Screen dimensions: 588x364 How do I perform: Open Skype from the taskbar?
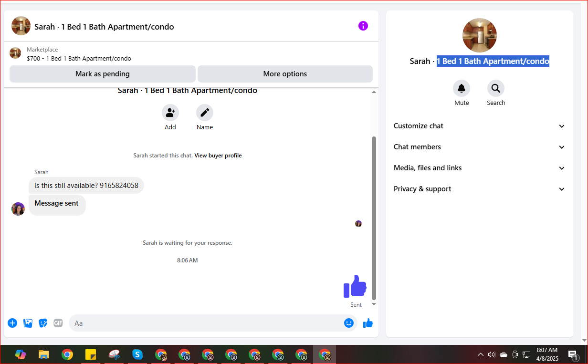pos(137,354)
